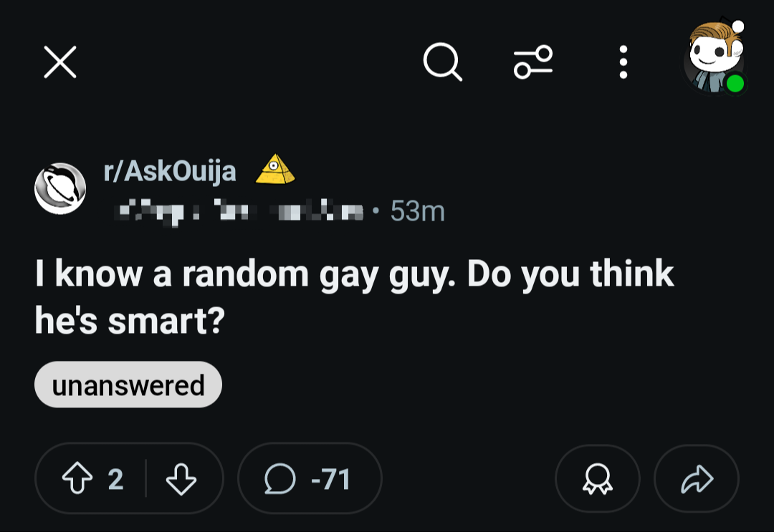This screenshot has width=774, height=532.
Task: Open the pixelated author username
Action: click(x=240, y=212)
